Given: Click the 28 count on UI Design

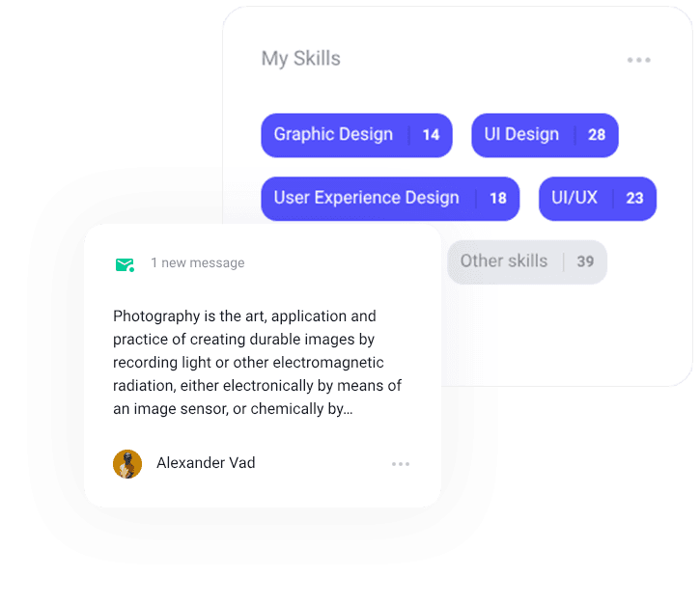Looking at the screenshot, I should [x=597, y=135].
